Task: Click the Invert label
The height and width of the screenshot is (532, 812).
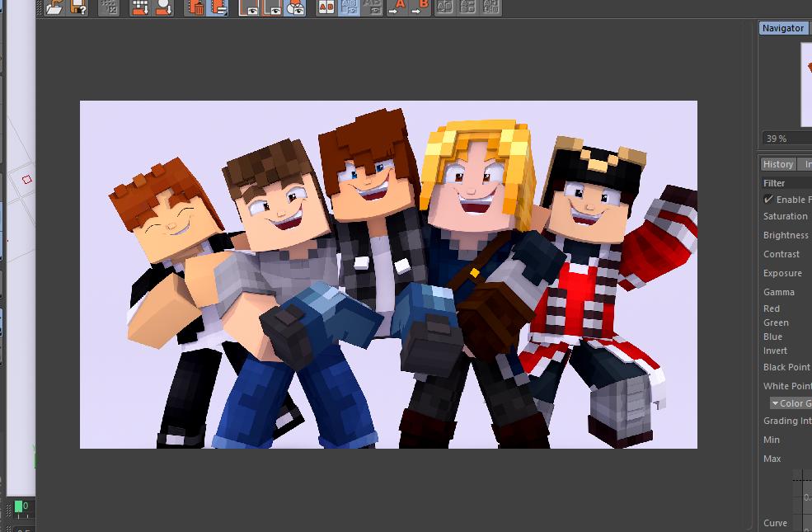Action: [x=775, y=351]
